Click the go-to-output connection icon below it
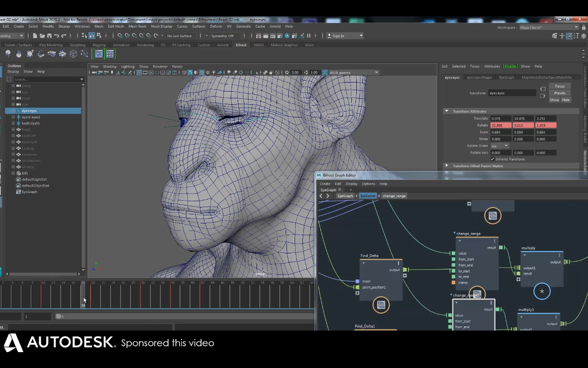The height and width of the screenshot is (368, 588). (x=543, y=96)
